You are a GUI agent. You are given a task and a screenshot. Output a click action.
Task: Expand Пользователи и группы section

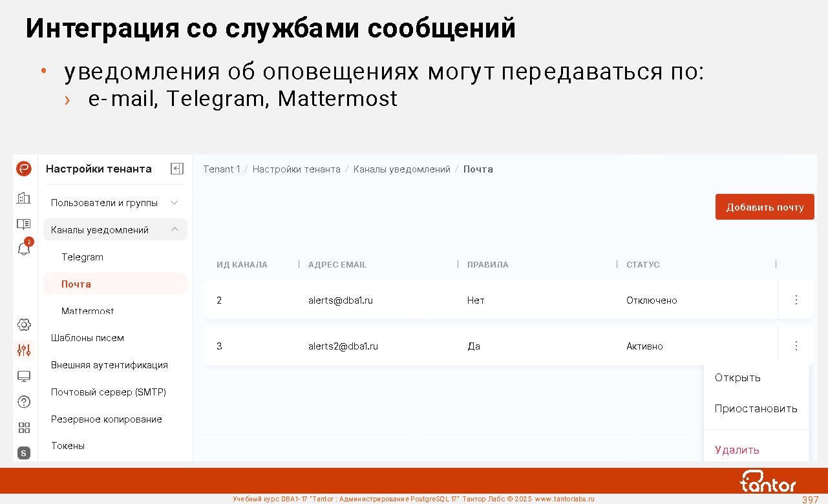[174, 203]
